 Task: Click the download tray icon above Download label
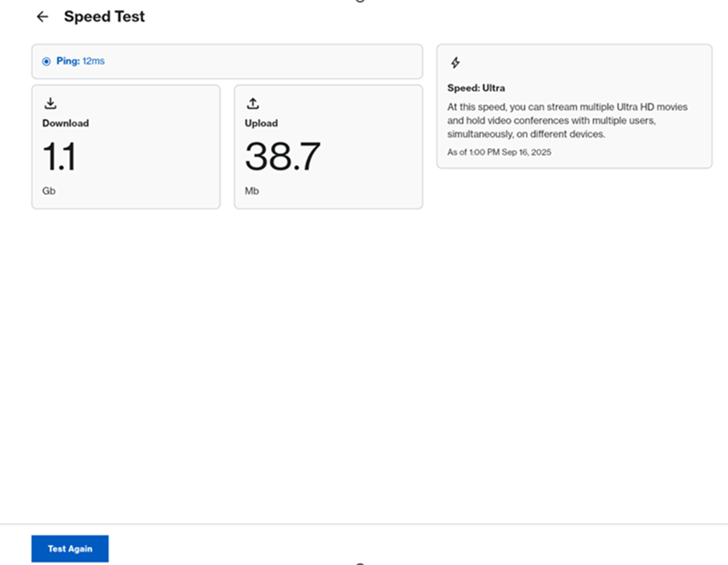pos(50,102)
